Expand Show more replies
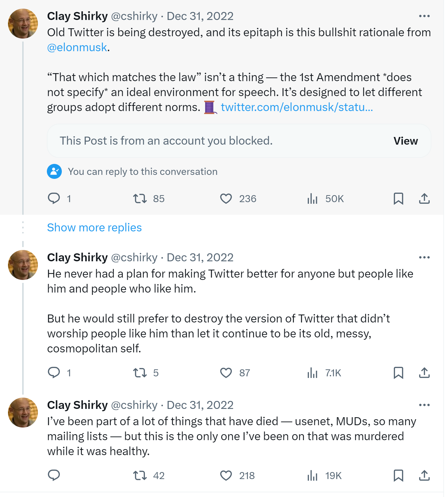The height and width of the screenshot is (497, 448). (x=94, y=227)
